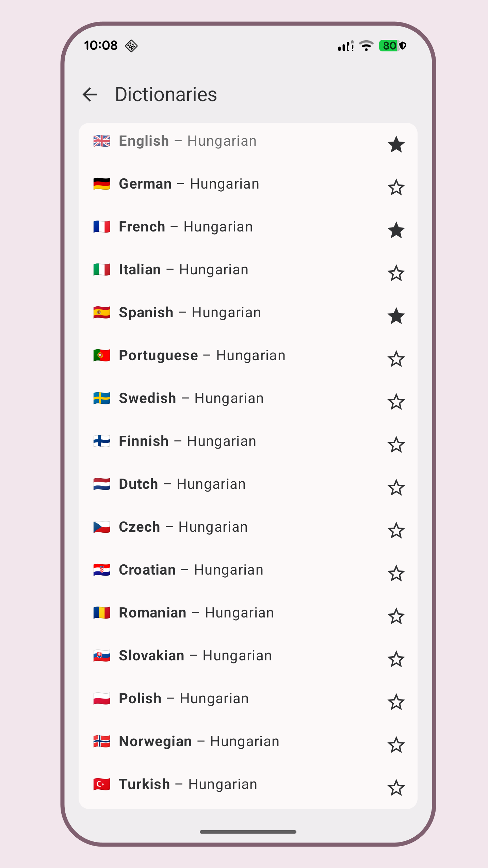Click the Croatian flag icon
This screenshot has width=488, height=868.
(x=102, y=570)
